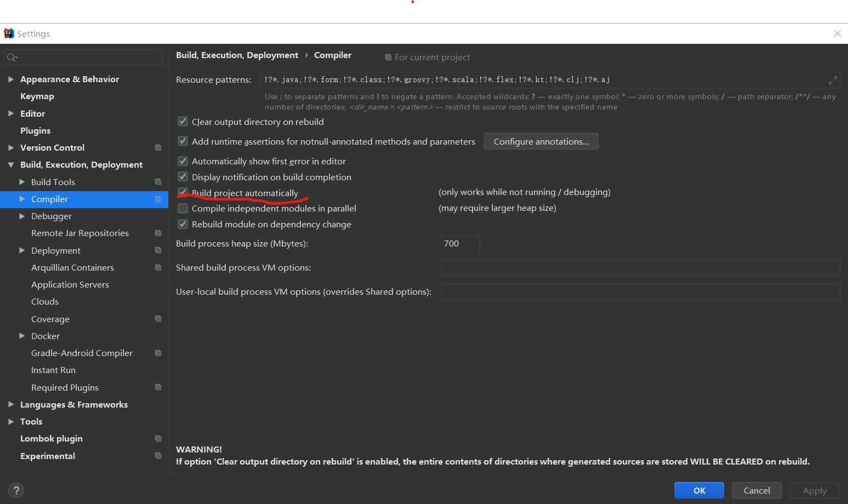Click the project-level icon beside Remote Jar Repositories
Image resolution: width=848 pixels, height=504 pixels.
tap(158, 233)
